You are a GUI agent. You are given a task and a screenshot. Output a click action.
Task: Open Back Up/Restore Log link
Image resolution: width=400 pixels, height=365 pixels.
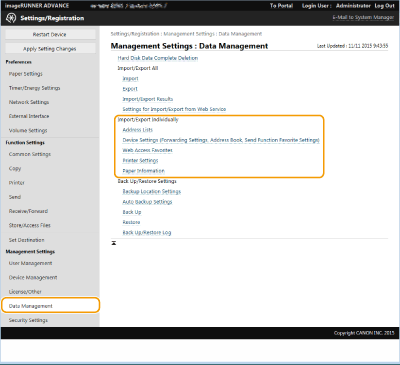147,233
